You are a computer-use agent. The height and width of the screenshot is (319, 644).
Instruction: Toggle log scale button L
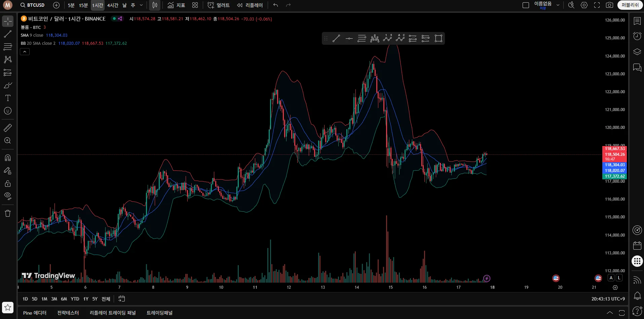tap(619, 278)
